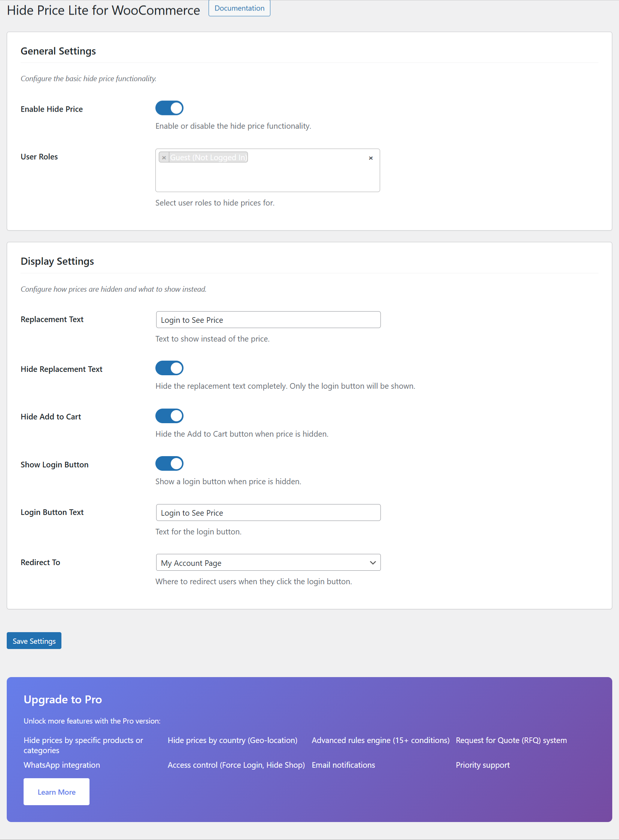
Task: Remove the Guest (Not Logged In) role tag
Action: 164,157
